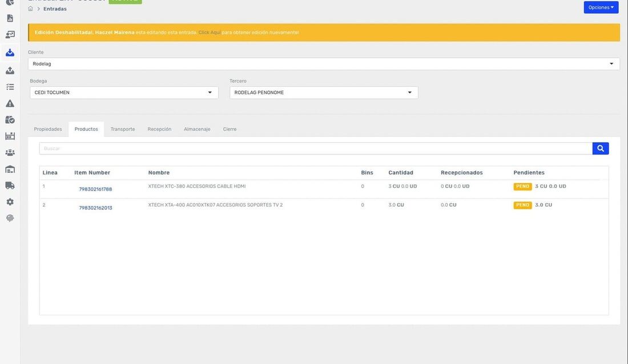
Task: Open the users group sidebar icon
Action: click(10, 152)
